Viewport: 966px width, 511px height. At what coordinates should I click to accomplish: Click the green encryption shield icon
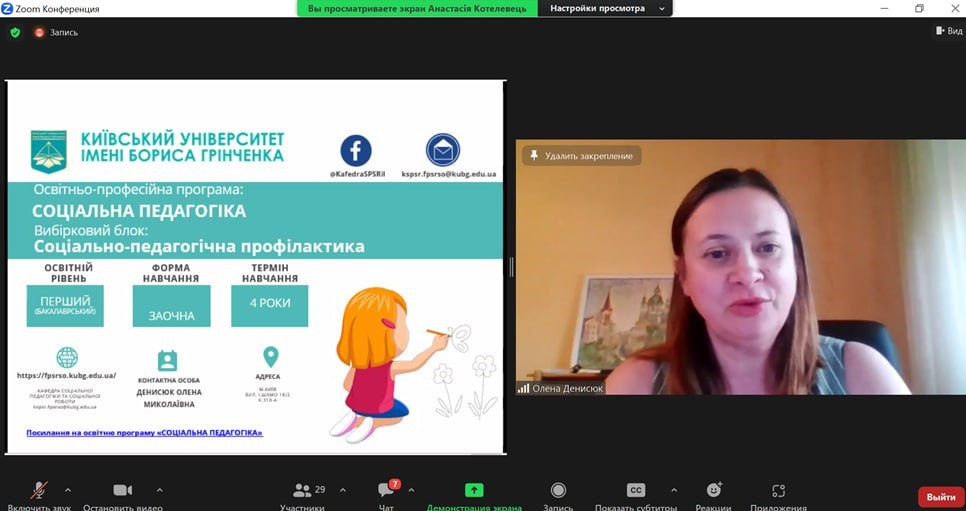point(15,32)
